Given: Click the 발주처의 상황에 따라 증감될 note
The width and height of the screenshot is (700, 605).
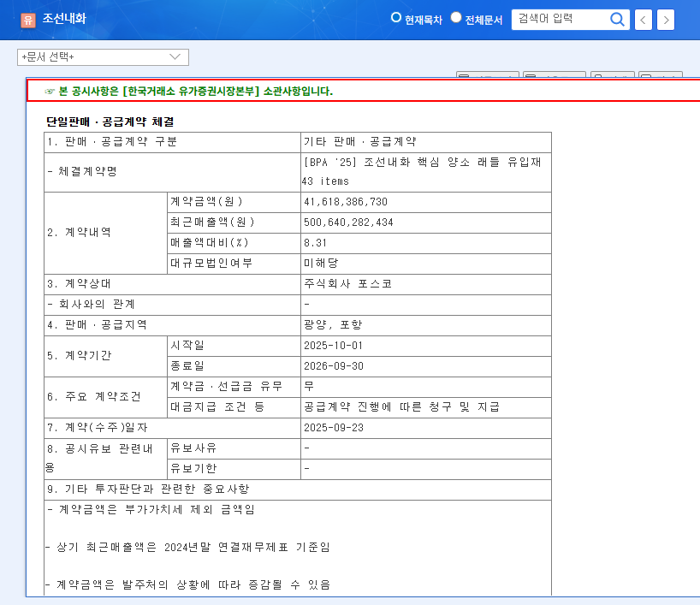Looking at the screenshot, I should click(x=187, y=585).
